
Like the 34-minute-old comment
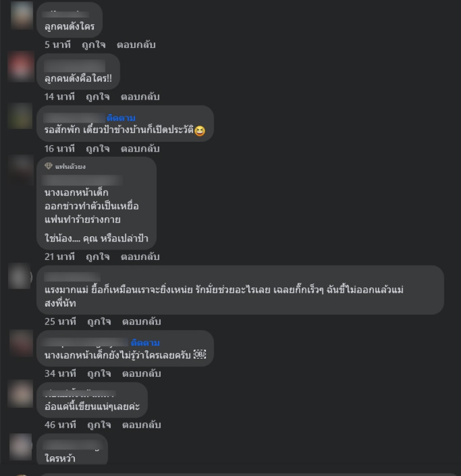pos(99,373)
